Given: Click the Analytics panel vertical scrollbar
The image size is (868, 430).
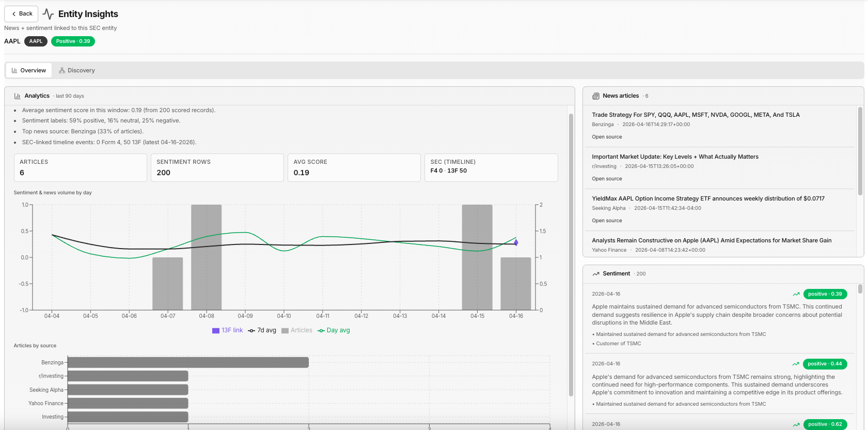Looking at the screenshot, I should 571,255.
